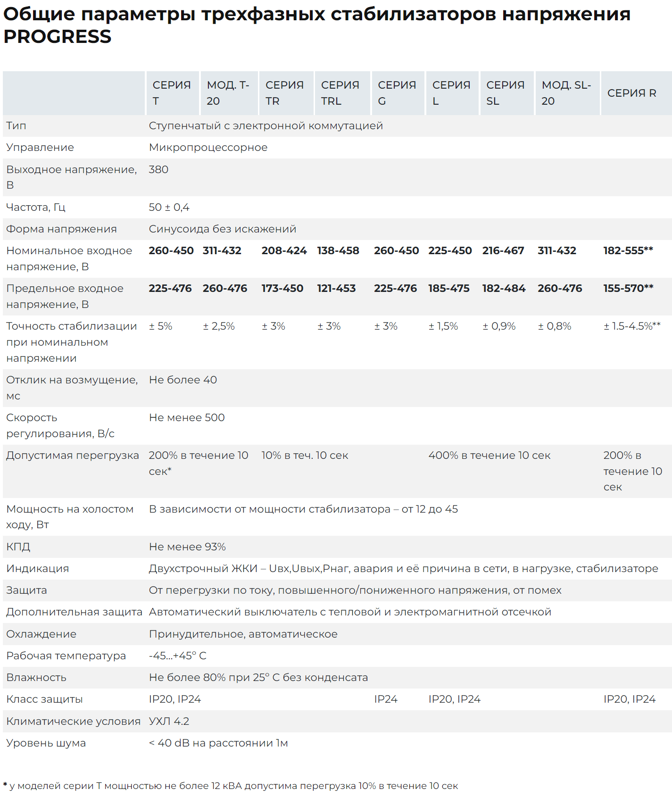Select the '± 5%' accuracy cell
The image size is (672, 797).
pos(161,326)
